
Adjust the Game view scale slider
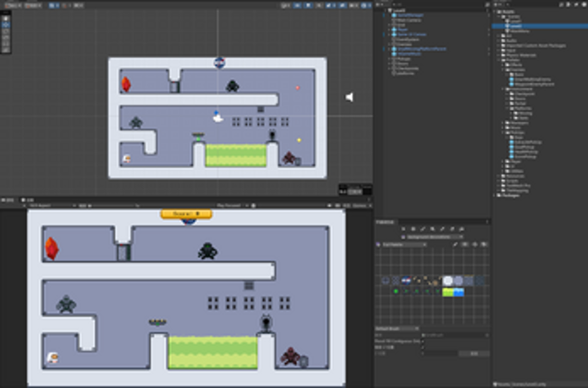pyautogui.click(x=113, y=206)
